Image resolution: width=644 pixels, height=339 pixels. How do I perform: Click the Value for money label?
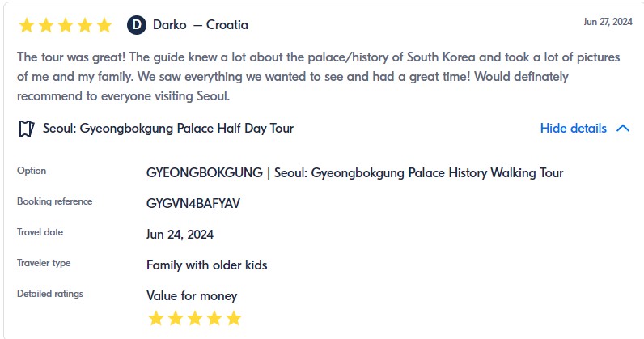(x=192, y=295)
